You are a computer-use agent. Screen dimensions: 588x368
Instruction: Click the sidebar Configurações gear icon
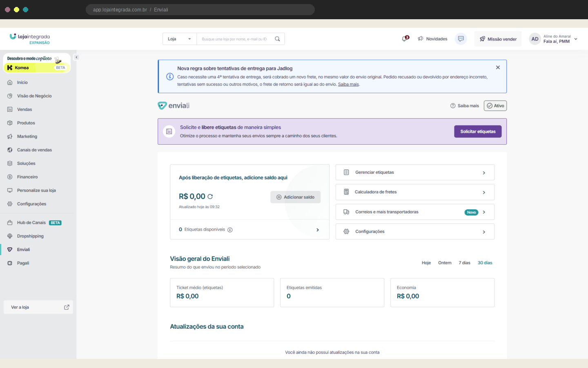[x=10, y=204]
